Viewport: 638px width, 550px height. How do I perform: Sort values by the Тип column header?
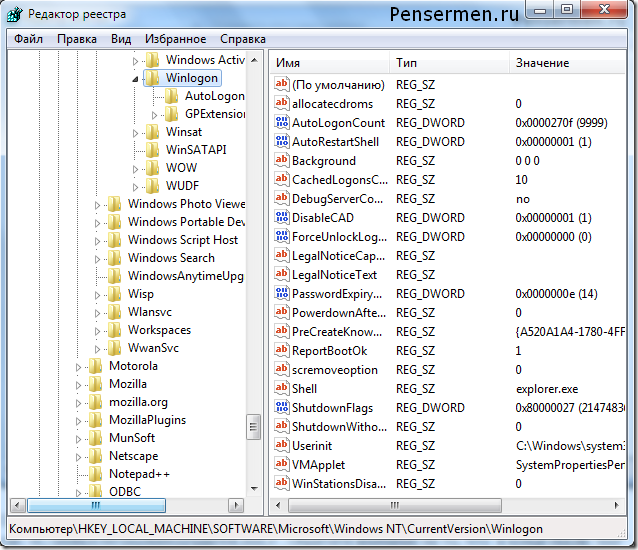point(449,63)
